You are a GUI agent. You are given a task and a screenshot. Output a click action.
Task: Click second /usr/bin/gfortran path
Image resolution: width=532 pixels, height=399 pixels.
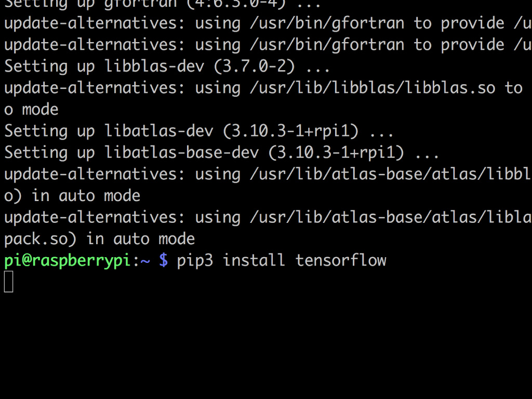tap(327, 45)
